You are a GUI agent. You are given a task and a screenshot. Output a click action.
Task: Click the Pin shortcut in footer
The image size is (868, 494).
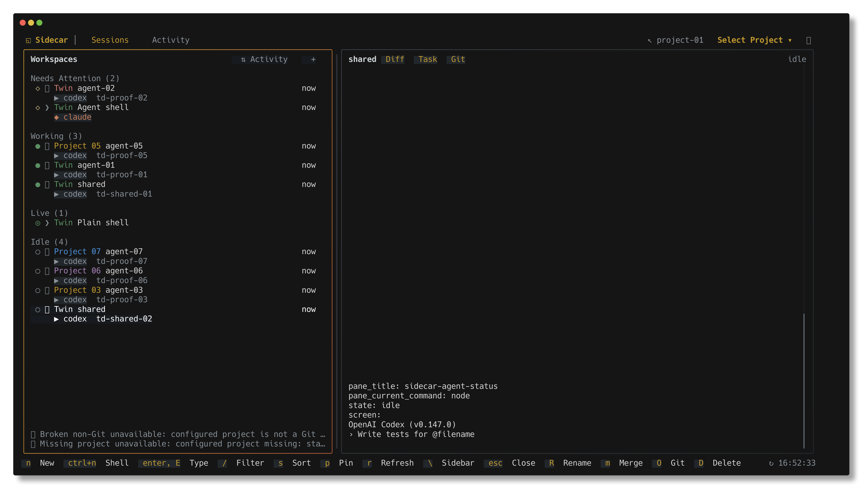(337, 463)
